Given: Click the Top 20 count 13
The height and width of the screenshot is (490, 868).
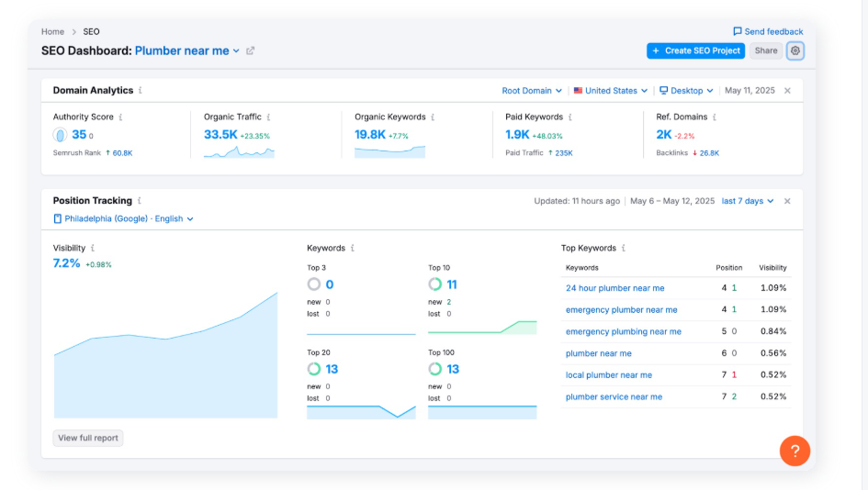Looking at the screenshot, I should pyautogui.click(x=332, y=369).
